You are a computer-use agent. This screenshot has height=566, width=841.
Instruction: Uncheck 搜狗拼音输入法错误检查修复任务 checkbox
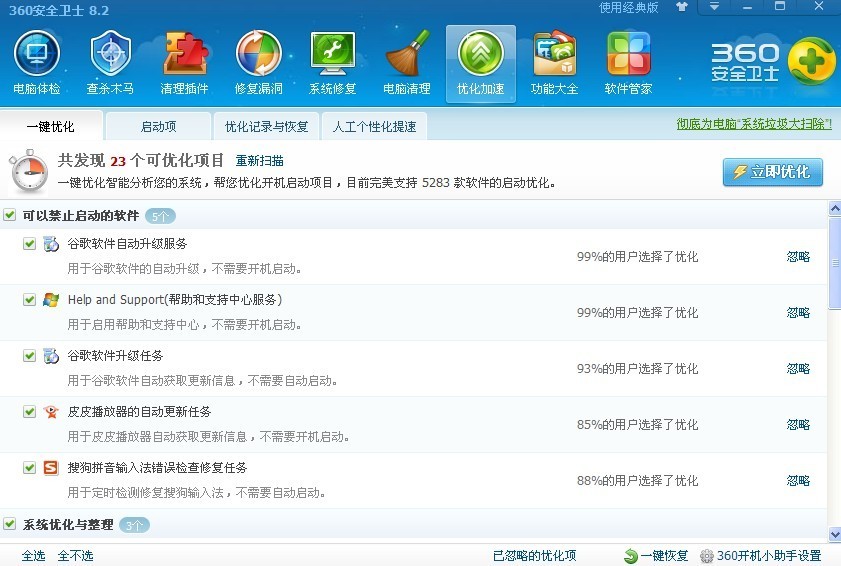pos(29,467)
